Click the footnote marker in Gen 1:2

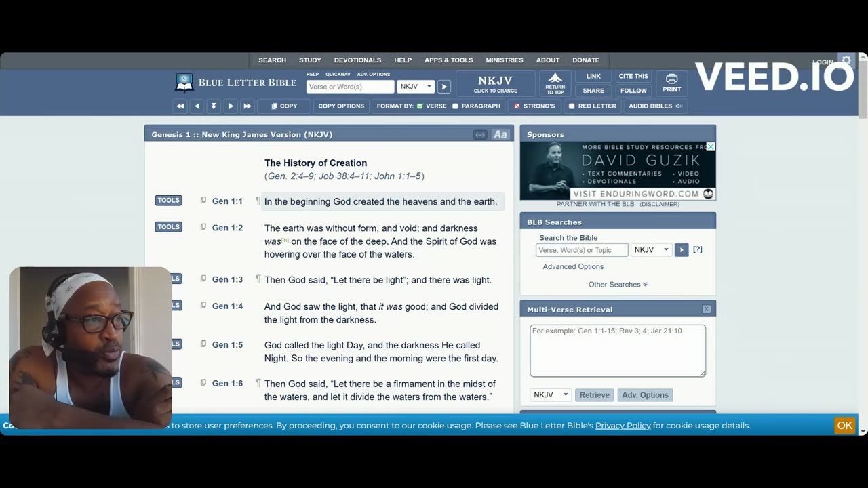pos(285,239)
